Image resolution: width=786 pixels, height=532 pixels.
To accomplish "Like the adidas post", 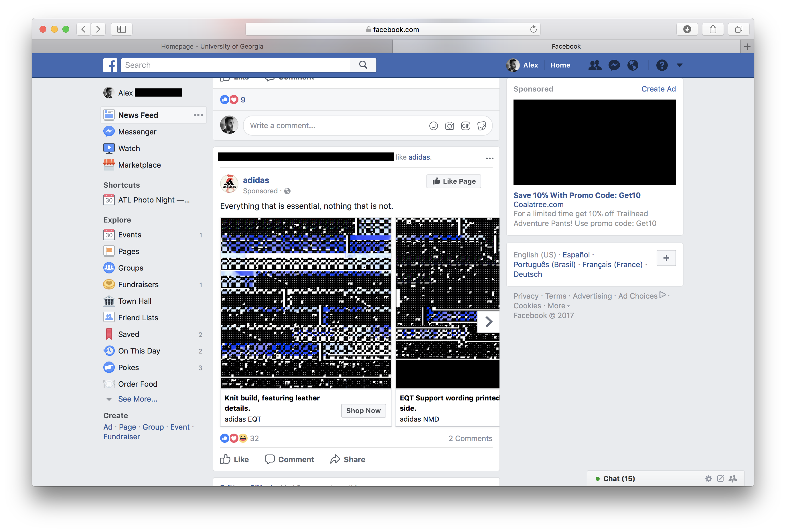I will 234,459.
